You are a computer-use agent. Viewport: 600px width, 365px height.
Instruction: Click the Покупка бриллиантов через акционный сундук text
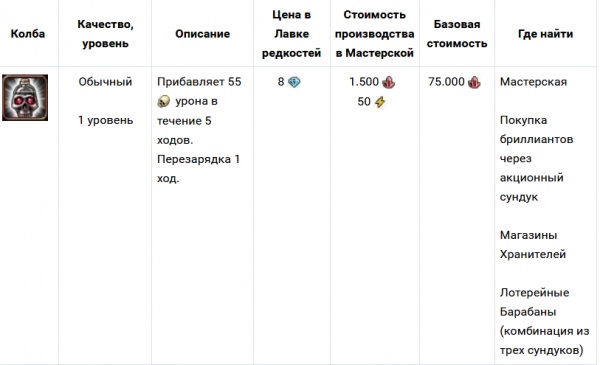point(536,158)
